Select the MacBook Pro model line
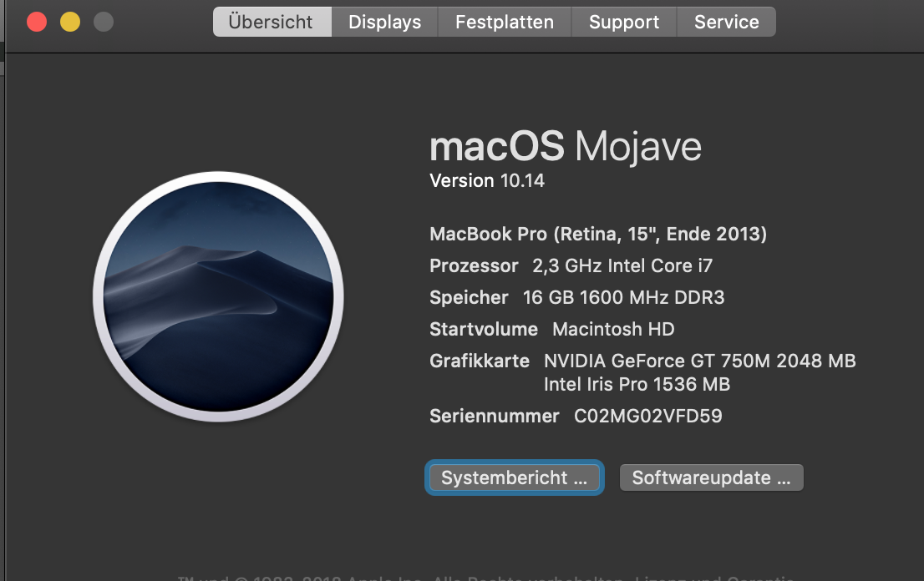This screenshot has width=924, height=581. (598, 235)
